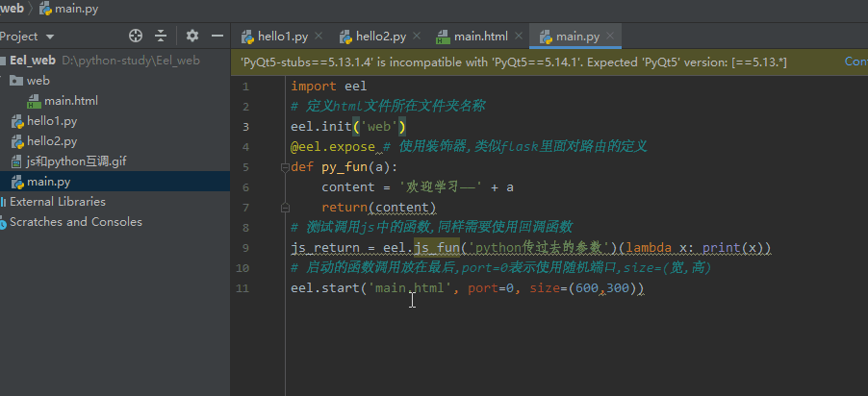
Task: Click the locate/scroll-from-source target icon
Action: 135,37
